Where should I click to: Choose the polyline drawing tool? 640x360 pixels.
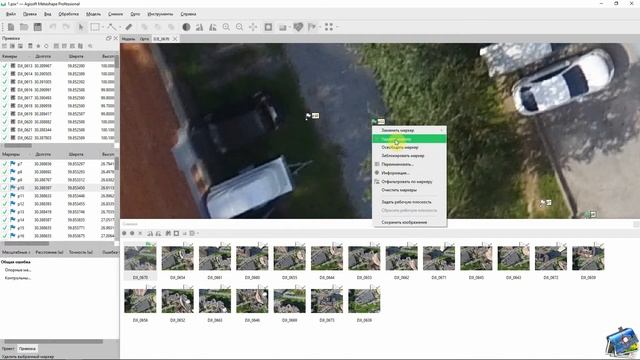point(111,27)
